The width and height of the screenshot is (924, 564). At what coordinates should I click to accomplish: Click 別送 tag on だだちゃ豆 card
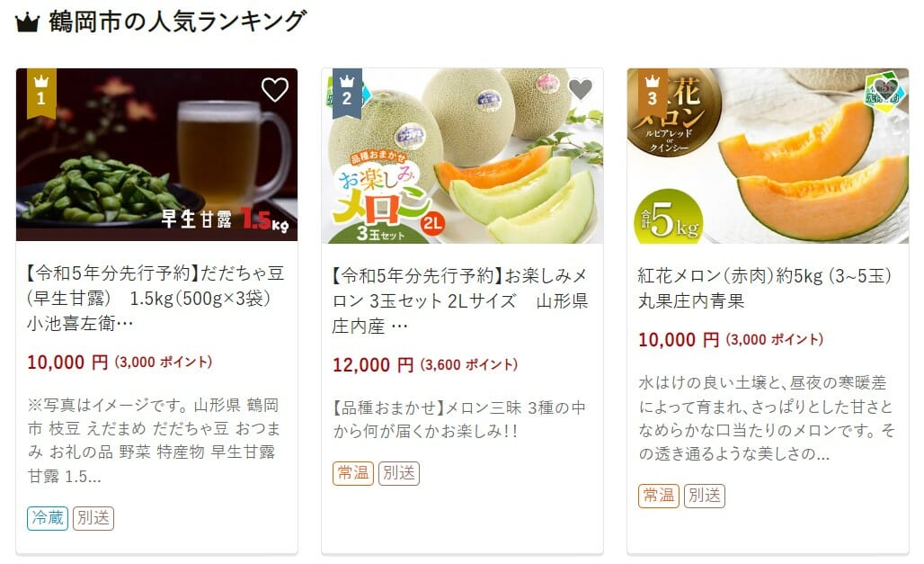[93, 518]
